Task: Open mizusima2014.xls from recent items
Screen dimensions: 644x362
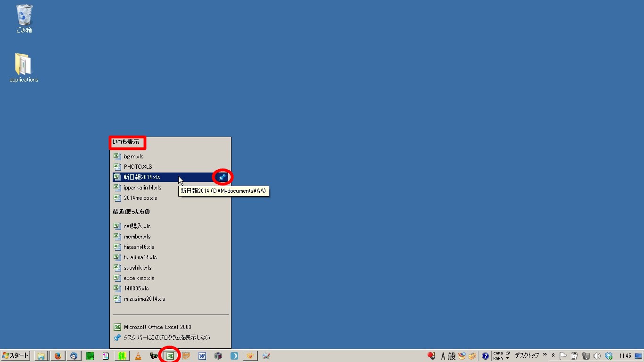Action: [x=170, y=299]
